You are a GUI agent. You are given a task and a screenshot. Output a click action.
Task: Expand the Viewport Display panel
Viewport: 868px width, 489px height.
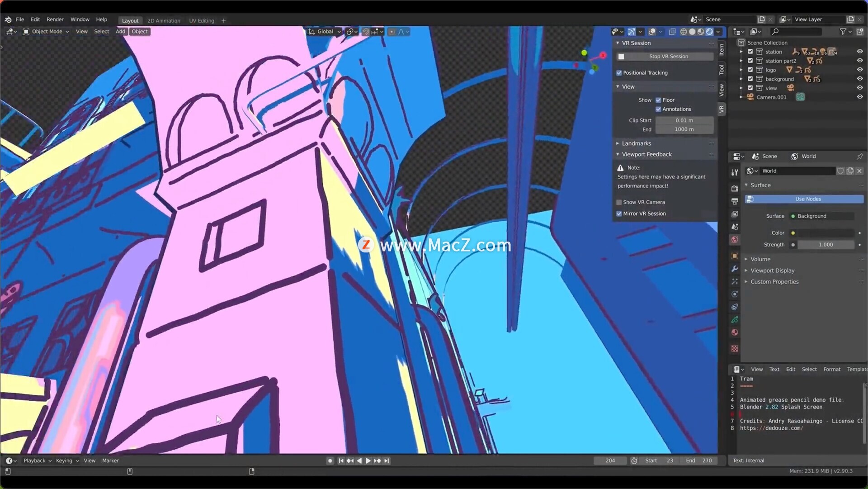click(x=746, y=271)
